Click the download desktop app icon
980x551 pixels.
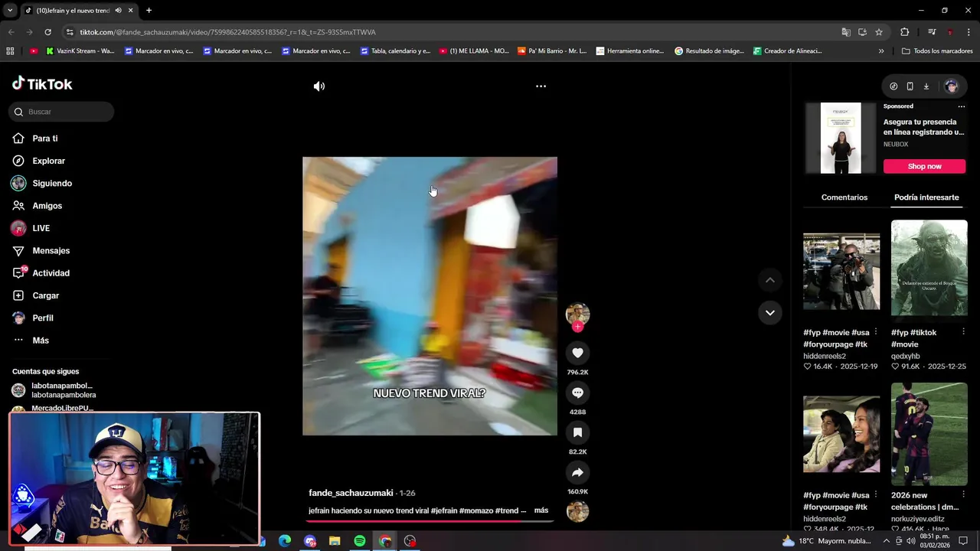coord(926,86)
